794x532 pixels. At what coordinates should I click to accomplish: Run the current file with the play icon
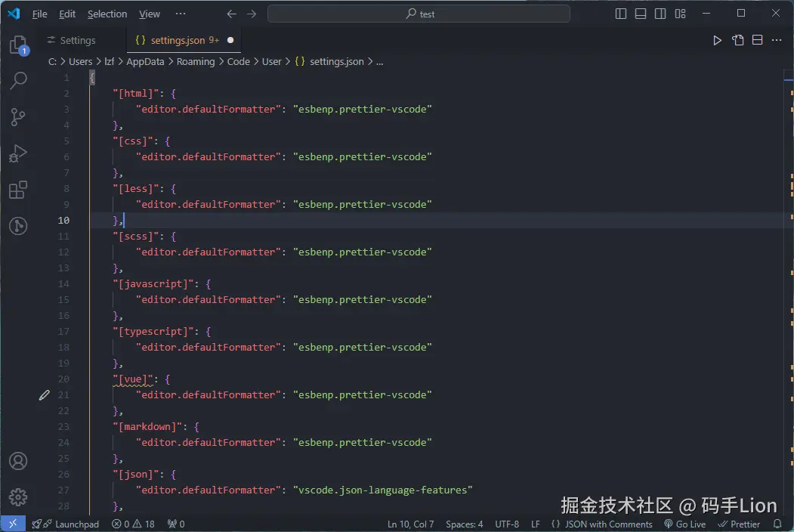tap(716, 40)
